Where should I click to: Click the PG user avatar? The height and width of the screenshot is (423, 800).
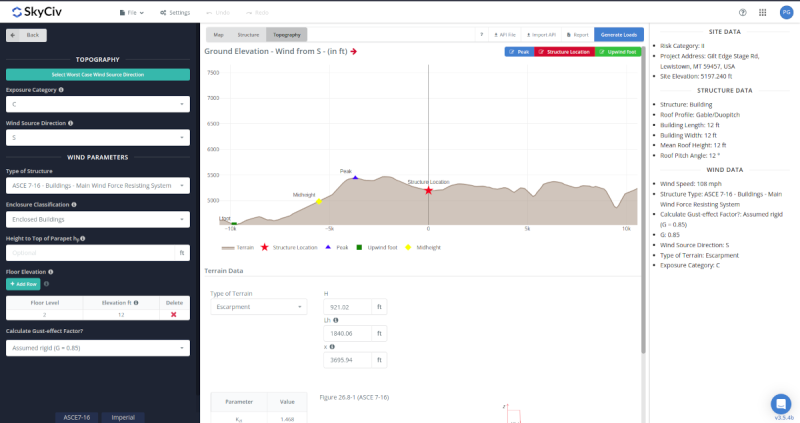(x=785, y=13)
